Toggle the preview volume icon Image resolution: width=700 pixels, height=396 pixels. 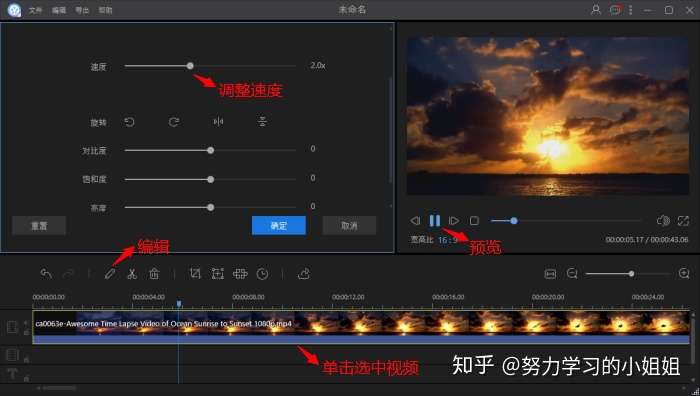tap(663, 221)
